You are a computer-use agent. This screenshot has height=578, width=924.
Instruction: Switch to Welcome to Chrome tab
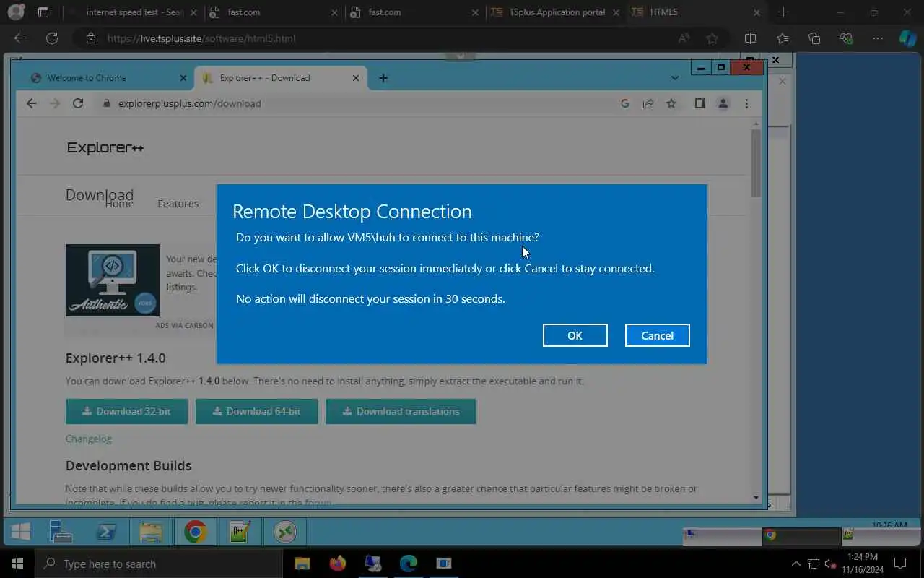(108, 78)
